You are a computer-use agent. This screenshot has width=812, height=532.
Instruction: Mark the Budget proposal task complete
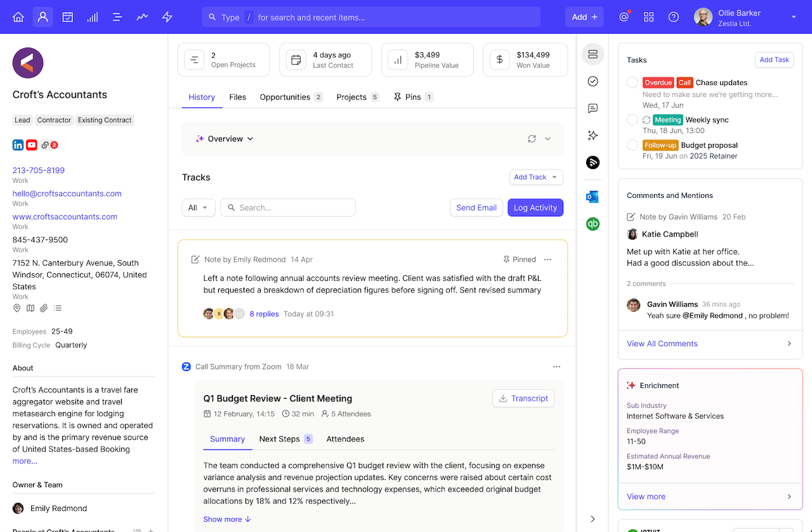coord(632,145)
